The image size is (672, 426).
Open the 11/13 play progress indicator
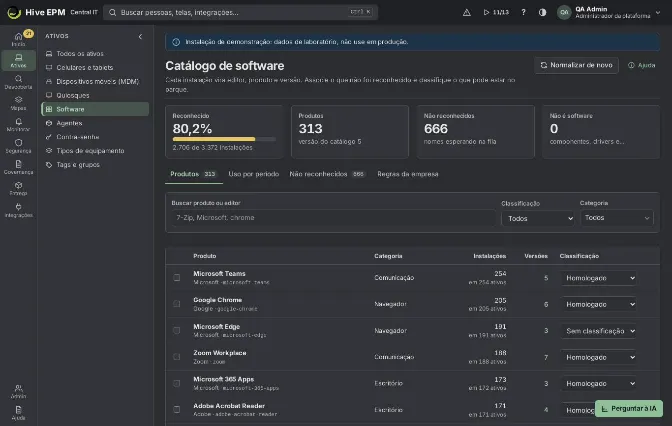pos(496,12)
